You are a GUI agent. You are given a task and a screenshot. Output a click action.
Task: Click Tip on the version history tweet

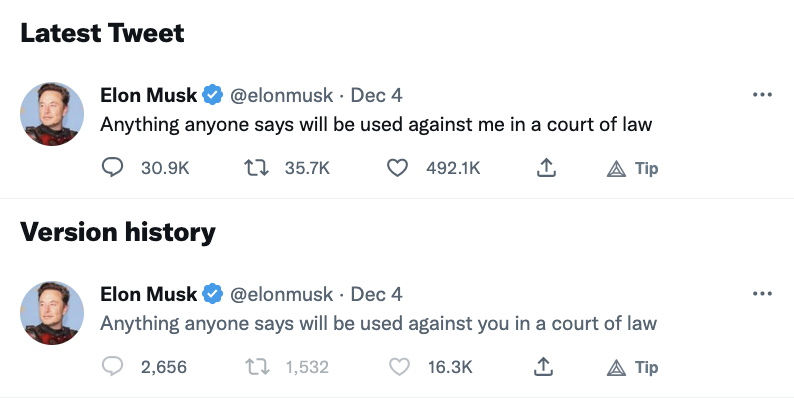point(632,367)
